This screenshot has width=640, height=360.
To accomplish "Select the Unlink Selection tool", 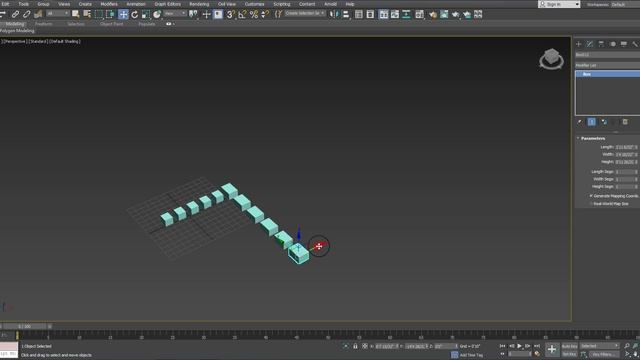I will click(27, 14).
